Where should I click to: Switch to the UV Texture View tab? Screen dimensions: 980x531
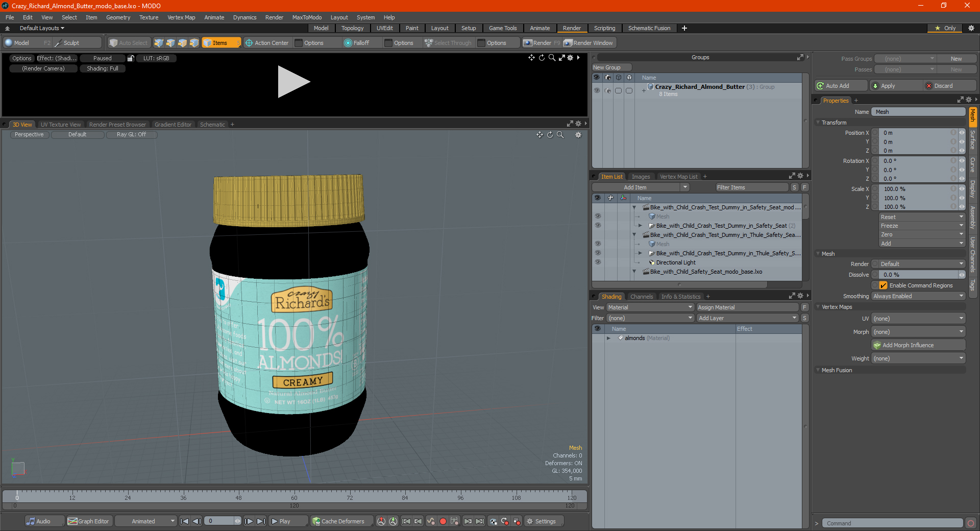pos(61,125)
